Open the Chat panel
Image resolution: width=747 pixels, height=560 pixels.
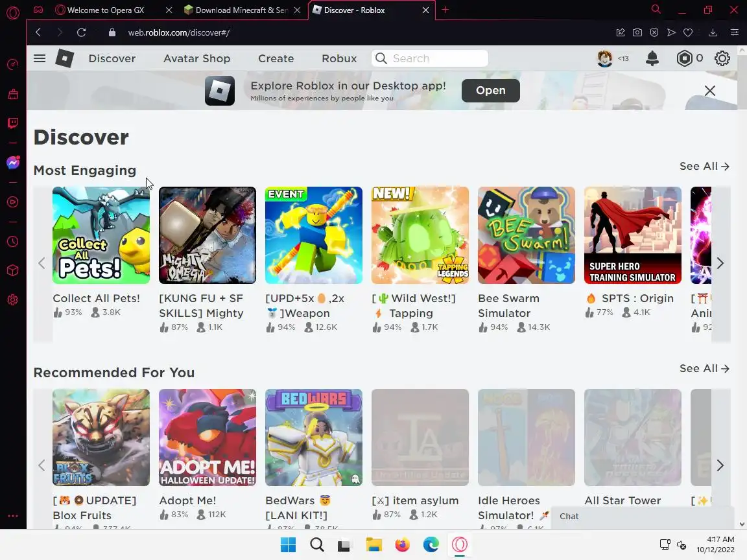click(643, 517)
